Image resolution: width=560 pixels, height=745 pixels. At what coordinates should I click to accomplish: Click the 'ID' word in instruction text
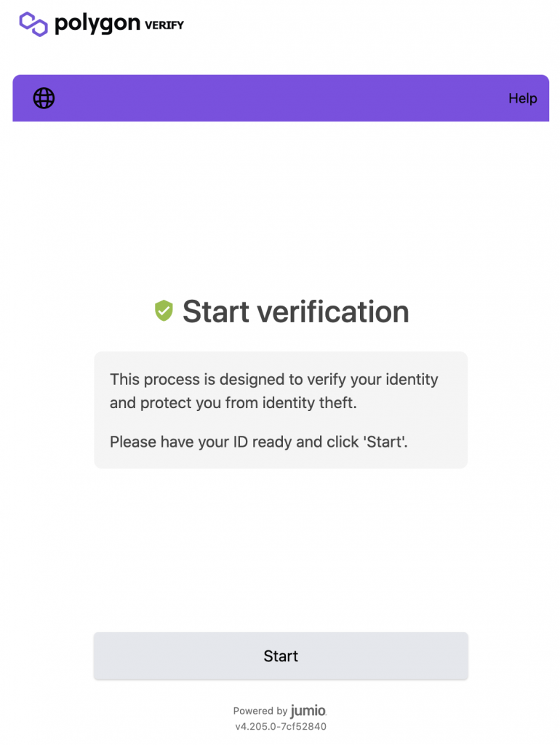(x=240, y=442)
